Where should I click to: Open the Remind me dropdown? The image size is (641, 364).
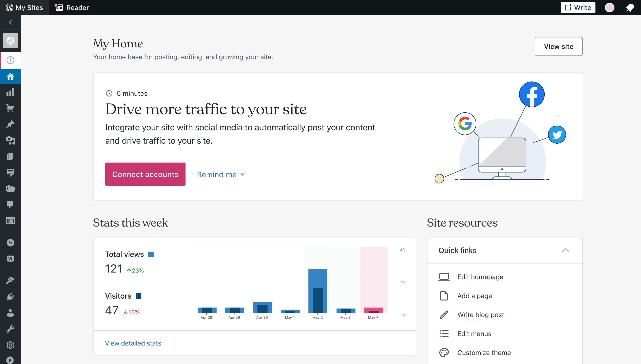click(221, 174)
